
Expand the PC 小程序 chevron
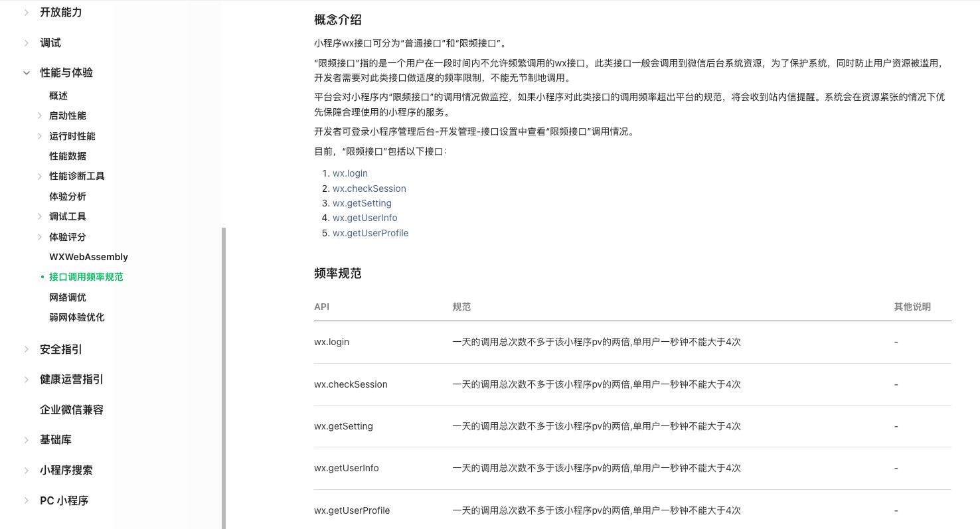27,501
